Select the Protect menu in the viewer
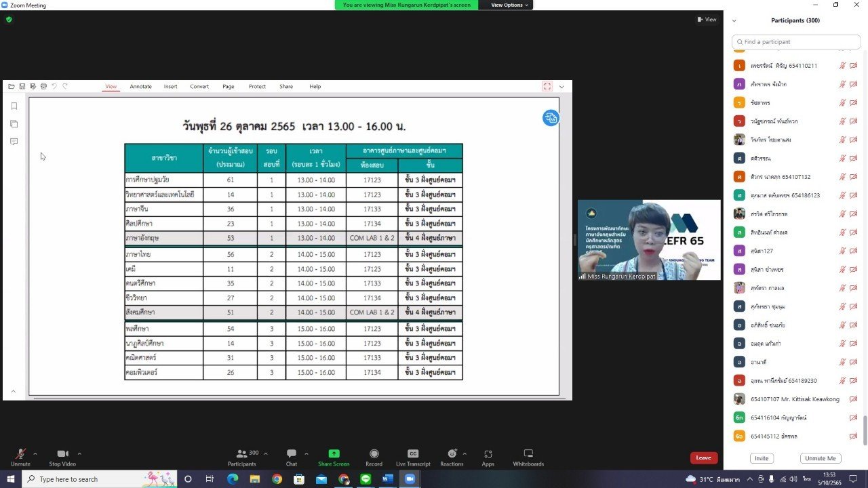 [257, 87]
